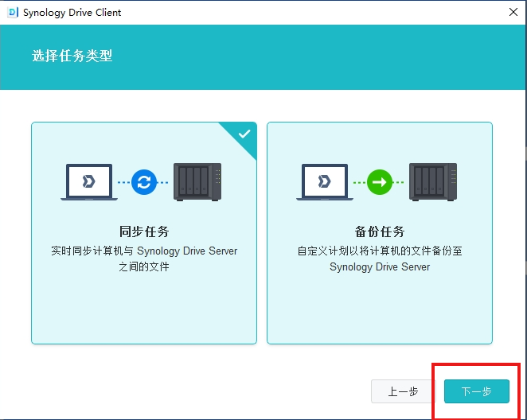The width and height of the screenshot is (527, 420).
Task: Click the Synology Drive logo in title bar
Action: coord(12,13)
